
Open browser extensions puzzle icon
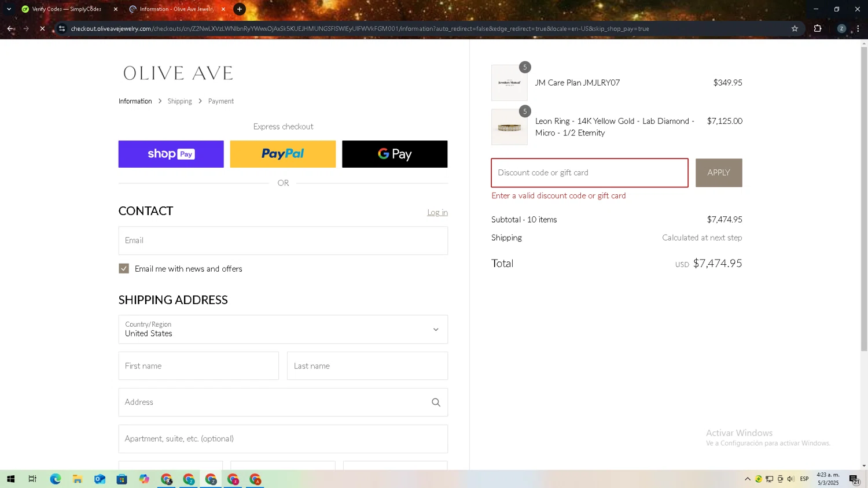[818, 28]
